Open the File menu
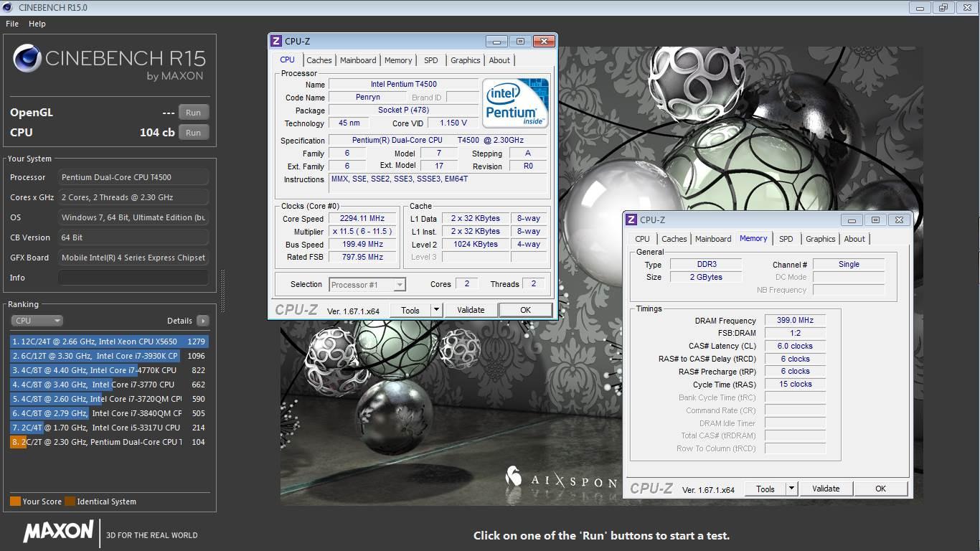This screenshot has width=980, height=551. [12, 24]
